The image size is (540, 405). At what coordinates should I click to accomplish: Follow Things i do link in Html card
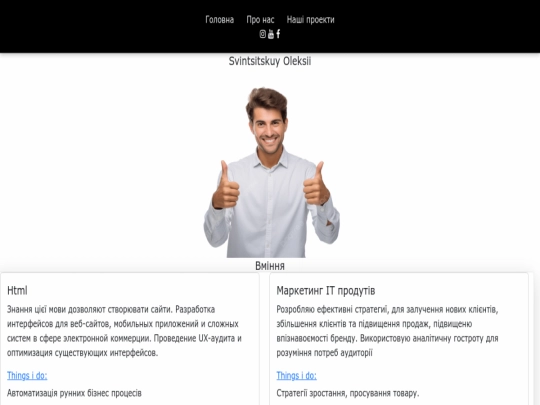27,375
